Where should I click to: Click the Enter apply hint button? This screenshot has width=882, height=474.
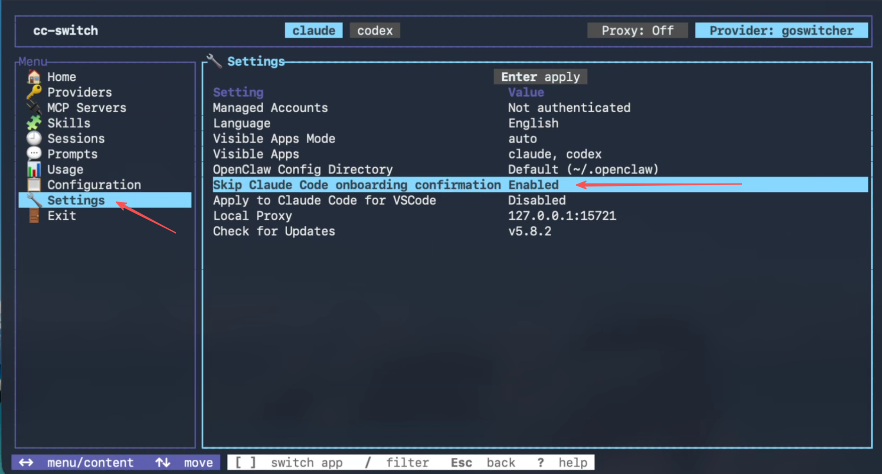point(540,76)
